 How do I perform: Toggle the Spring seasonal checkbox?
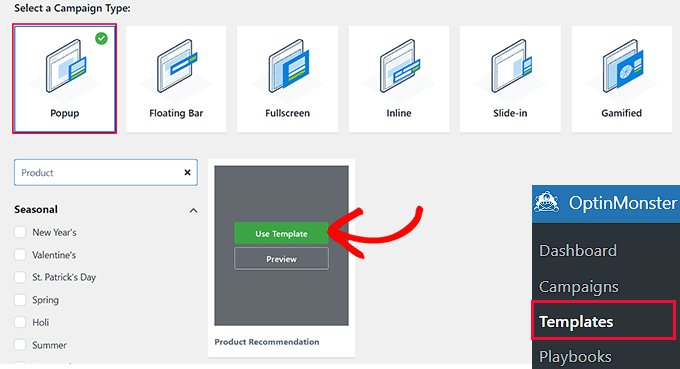pos(20,300)
